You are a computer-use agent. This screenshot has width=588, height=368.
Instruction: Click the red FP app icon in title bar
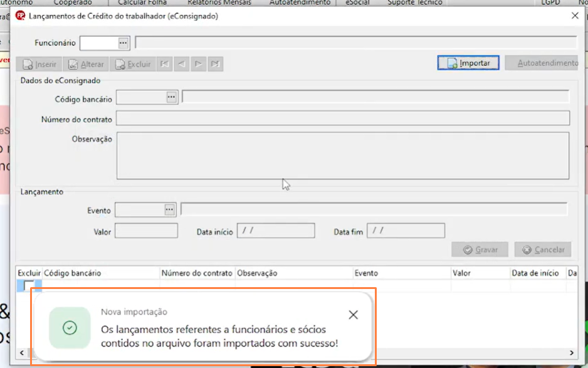pos(20,16)
